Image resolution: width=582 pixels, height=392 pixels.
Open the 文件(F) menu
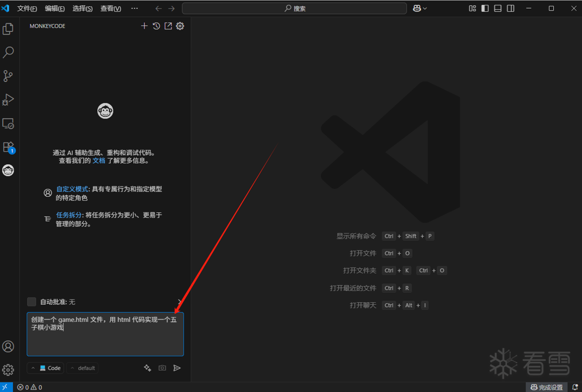click(27, 9)
